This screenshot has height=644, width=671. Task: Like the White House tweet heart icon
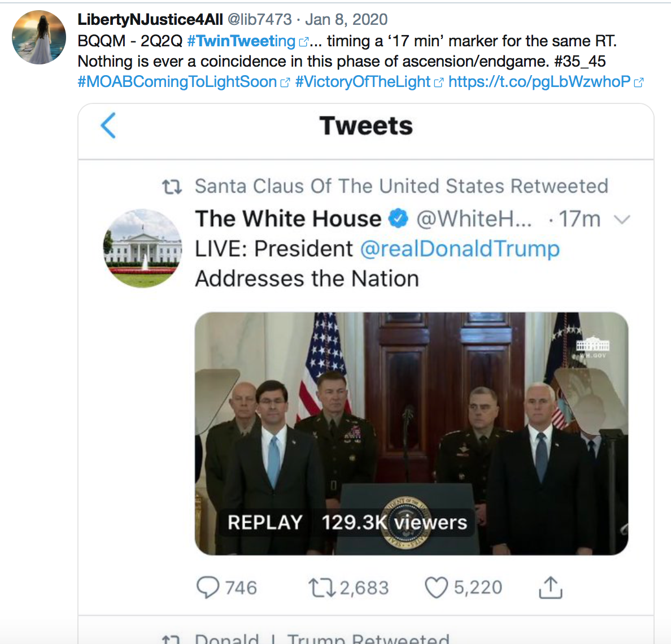436,588
